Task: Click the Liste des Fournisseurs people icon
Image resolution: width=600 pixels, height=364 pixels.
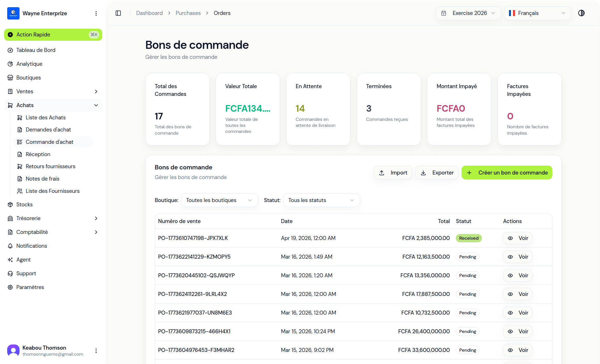Action: 20,191
